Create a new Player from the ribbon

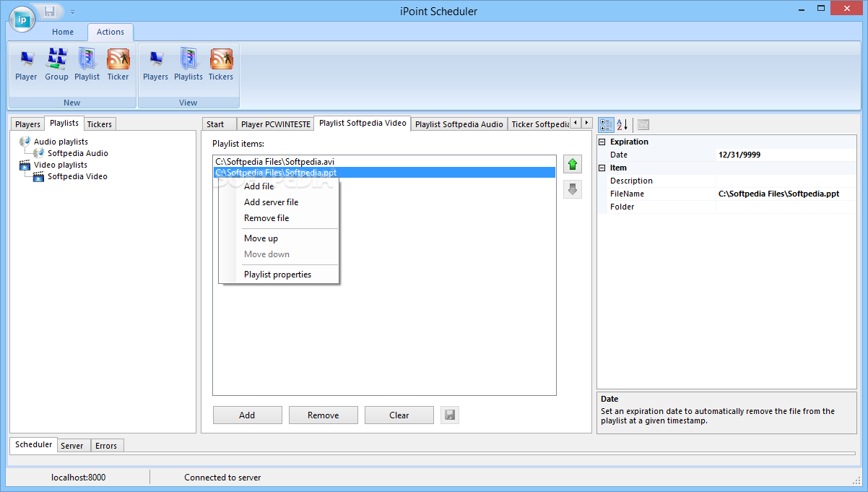click(x=26, y=64)
